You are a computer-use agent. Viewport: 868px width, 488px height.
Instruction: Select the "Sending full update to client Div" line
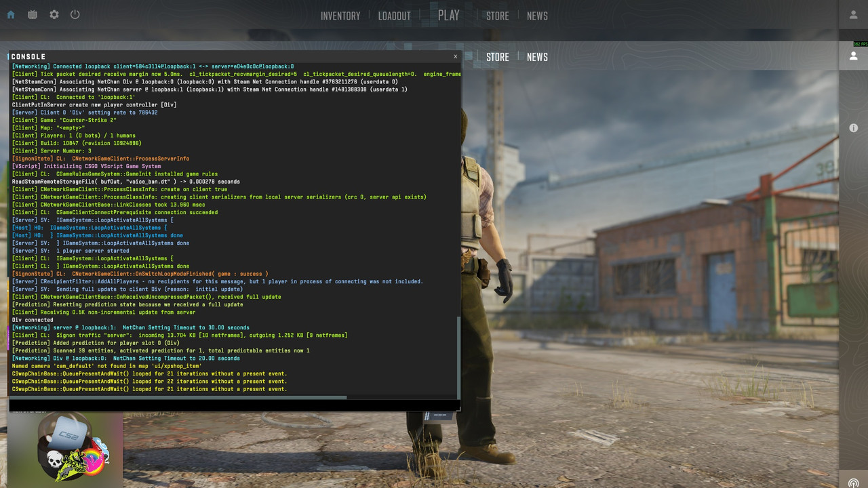(x=127, y=289)
